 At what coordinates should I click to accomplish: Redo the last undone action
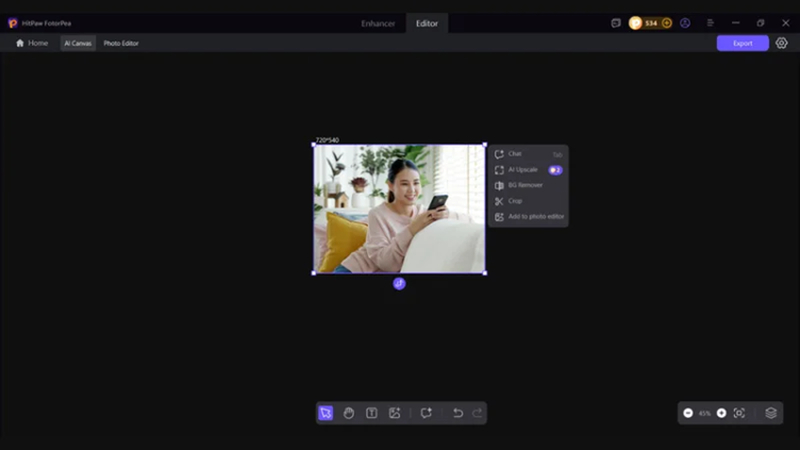[477, 413]
